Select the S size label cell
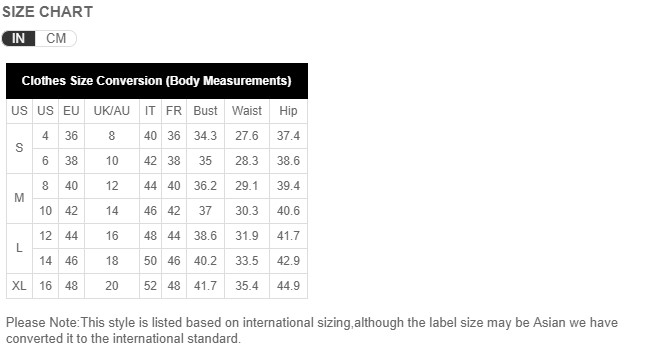This screenshot has height=364, width=649. 19,148
